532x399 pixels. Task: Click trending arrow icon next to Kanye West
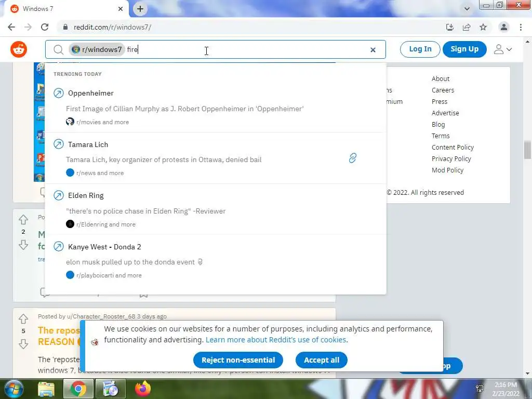tap(59, 247)
